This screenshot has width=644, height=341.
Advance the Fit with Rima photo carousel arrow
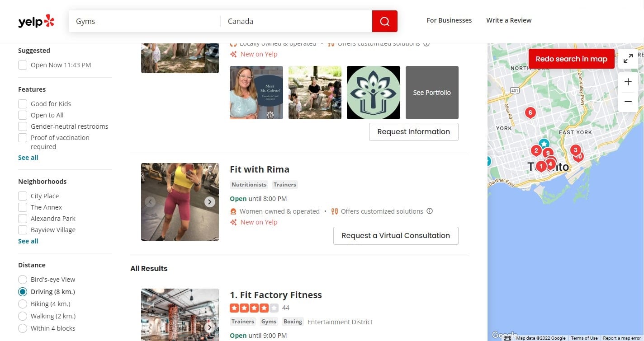click(x=209, y=202)
